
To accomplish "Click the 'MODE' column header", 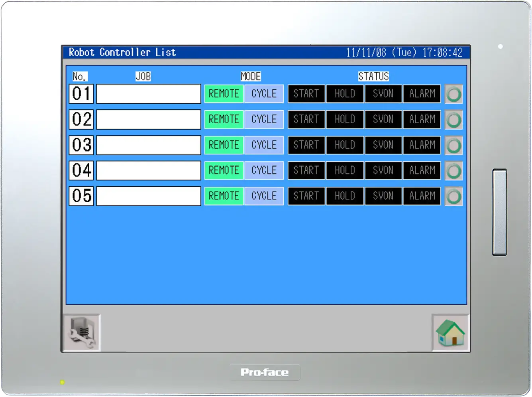I will click(251, 76).
